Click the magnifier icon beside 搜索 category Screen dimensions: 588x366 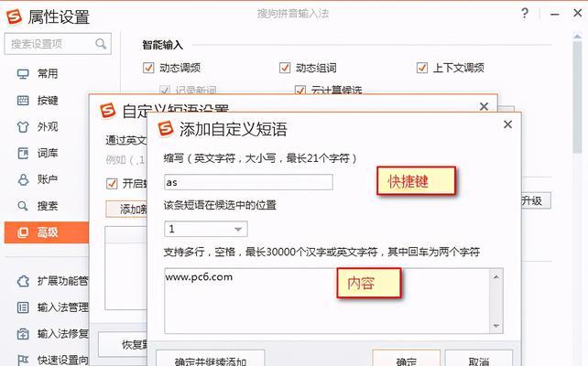coord(23,206)
